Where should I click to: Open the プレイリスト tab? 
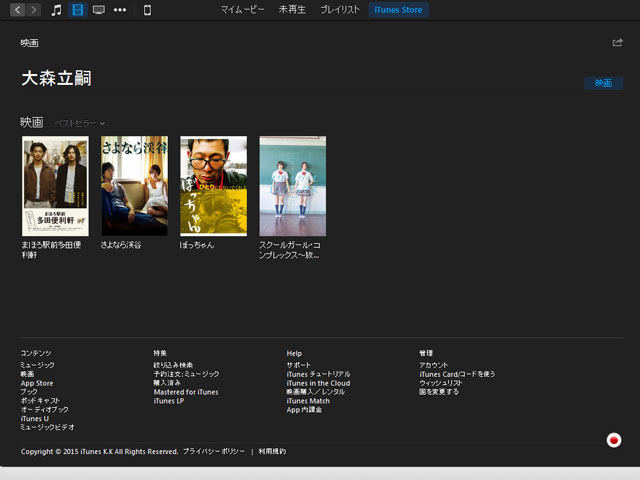click(340, 10)
